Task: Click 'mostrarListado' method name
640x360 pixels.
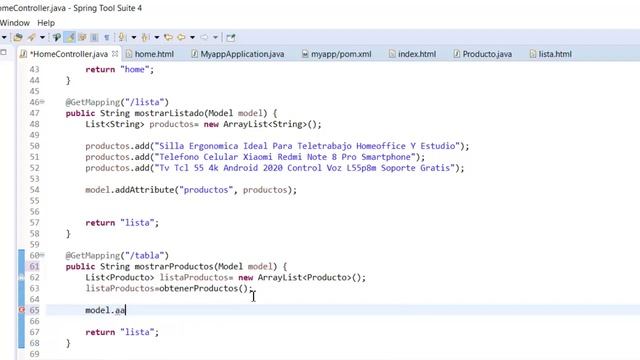Action: point(169,113)
